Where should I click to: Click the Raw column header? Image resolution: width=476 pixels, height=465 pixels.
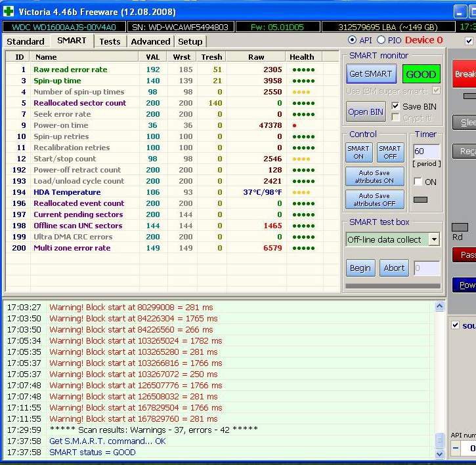tap(256, 57)
